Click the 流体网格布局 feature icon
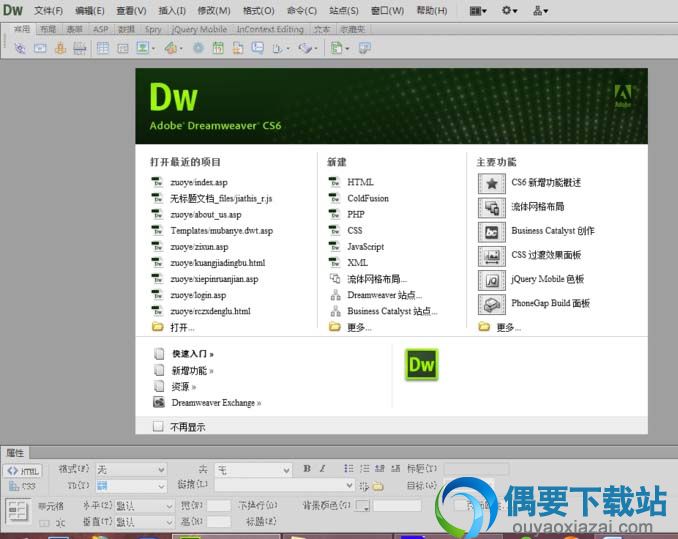Image resolution: width=678 pixels, height=539 pixels. [x=492, y=208]
